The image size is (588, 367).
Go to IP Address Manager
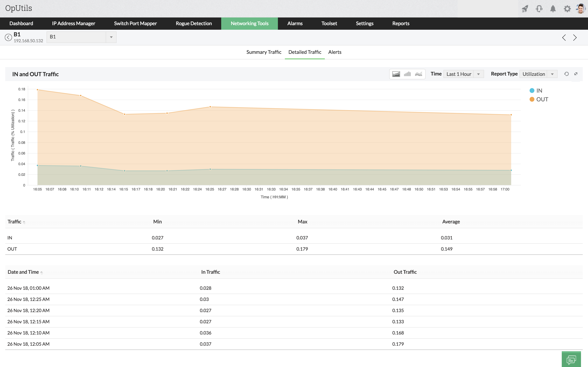coord(73,24)
